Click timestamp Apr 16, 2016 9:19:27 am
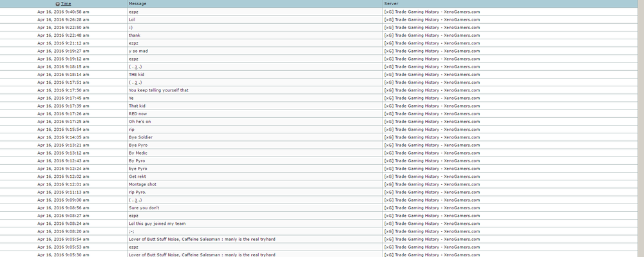 click(x=63, y=51)
